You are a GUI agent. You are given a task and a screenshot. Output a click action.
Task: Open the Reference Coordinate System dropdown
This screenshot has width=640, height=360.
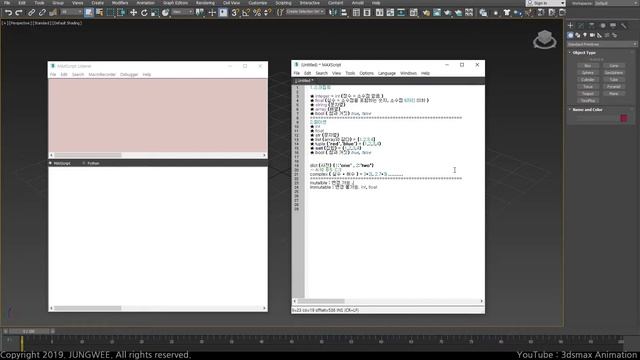pyautogui.click(x=182, y=12)
